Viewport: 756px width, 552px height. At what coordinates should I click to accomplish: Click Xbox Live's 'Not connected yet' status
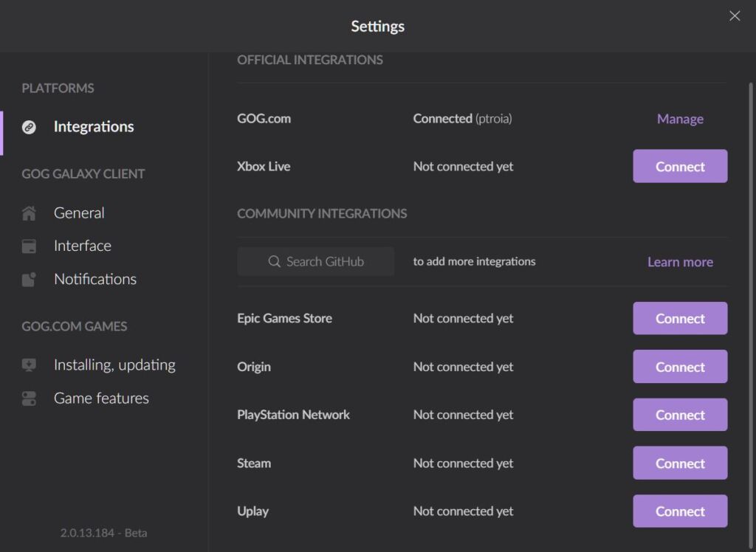click(463, 166)
